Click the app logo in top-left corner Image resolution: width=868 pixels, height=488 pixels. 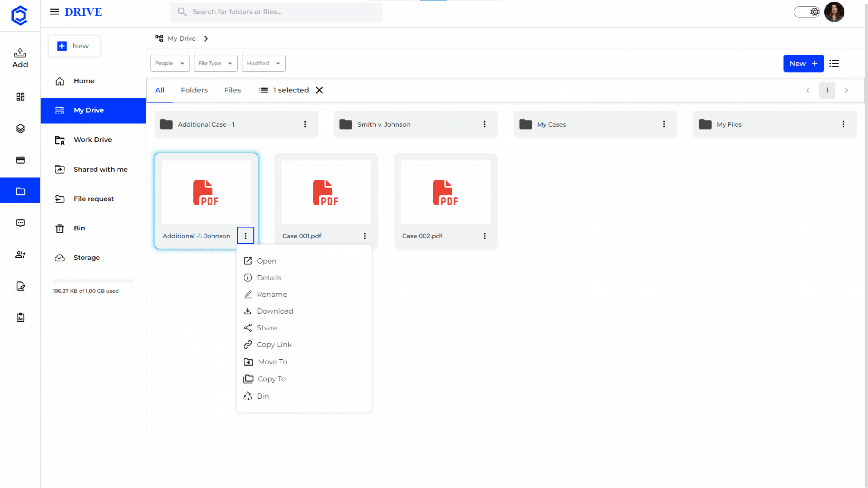(19, 15)
